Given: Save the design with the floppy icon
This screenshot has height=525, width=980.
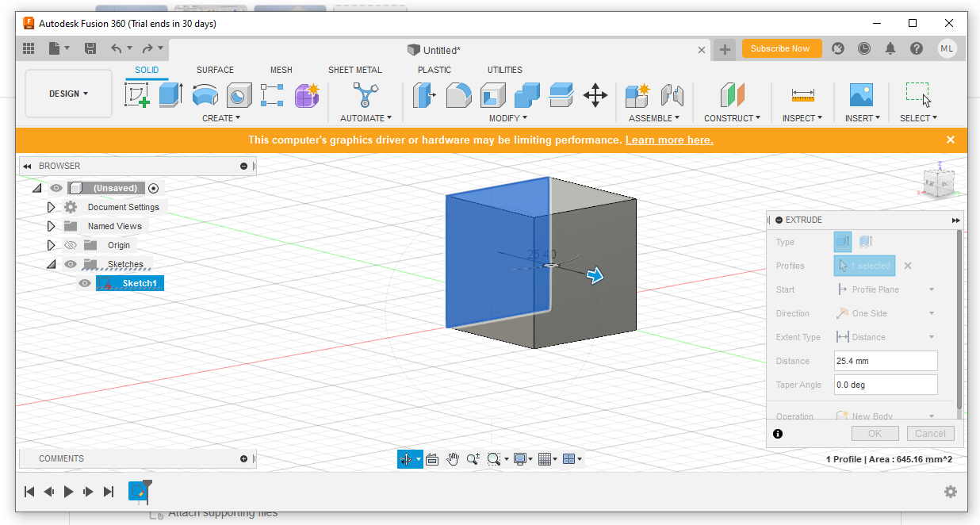Looking at the screenshot, I should tap(90, 48).
